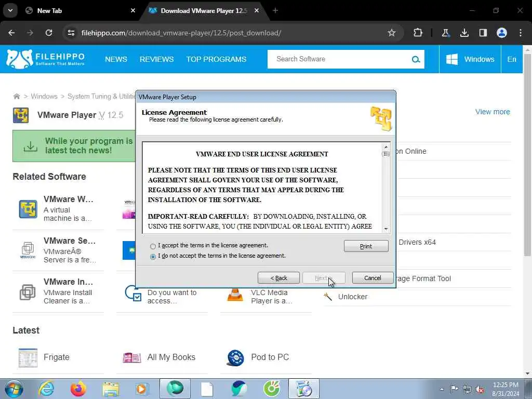Viewport: 532px width, 399px height.
Task: Open Chrome downloads icon
Action: [x=464, y=33]
